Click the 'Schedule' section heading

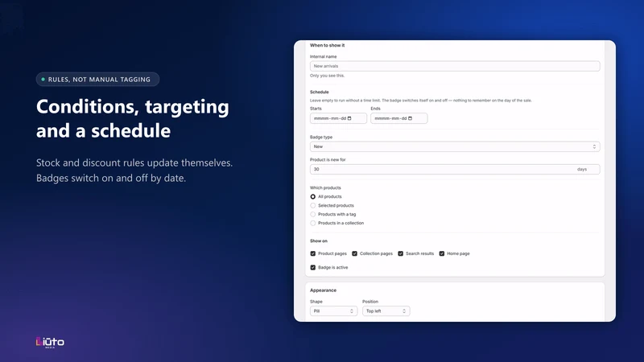pyautogui.click(x=319, y=92)
